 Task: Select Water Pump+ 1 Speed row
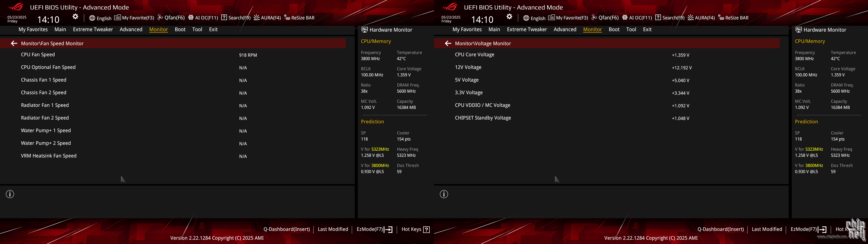(x=173, y=130)
